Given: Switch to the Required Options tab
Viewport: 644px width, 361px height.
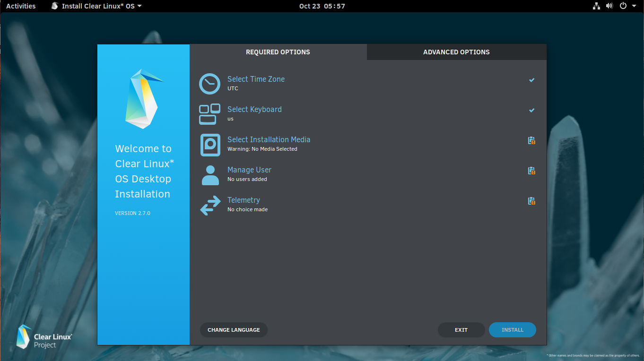Looking at the screenshot, I should pos(278,52).
